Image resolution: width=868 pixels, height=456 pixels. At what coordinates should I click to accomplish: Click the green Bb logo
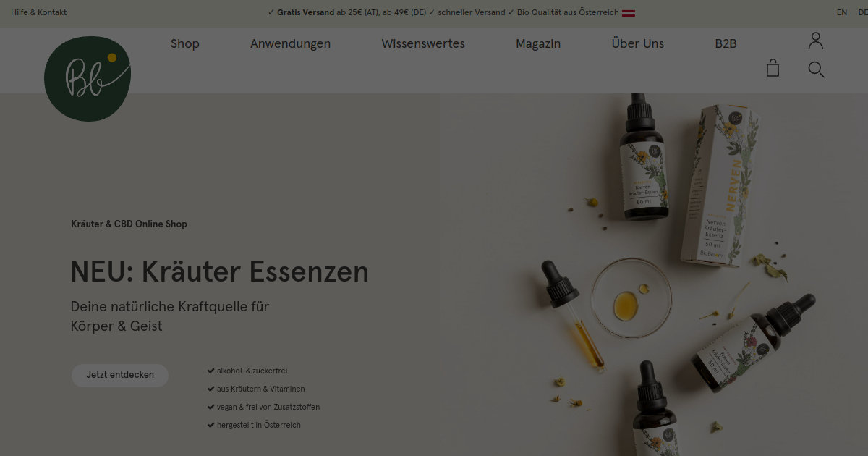tap(88, 78)
